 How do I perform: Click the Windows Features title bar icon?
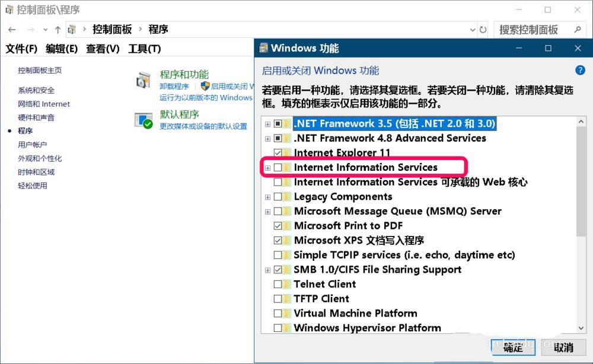tap(264, 48)
